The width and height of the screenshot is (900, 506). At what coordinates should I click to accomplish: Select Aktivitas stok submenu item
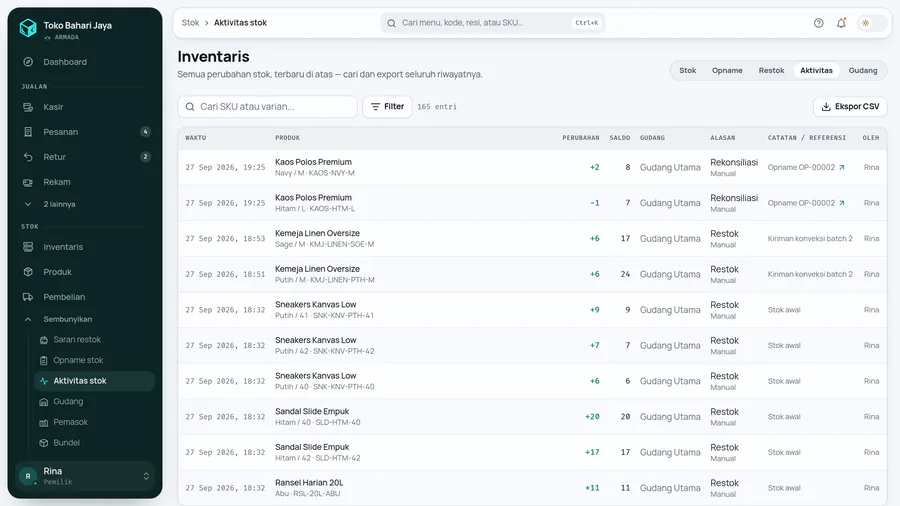click(95, 381)
